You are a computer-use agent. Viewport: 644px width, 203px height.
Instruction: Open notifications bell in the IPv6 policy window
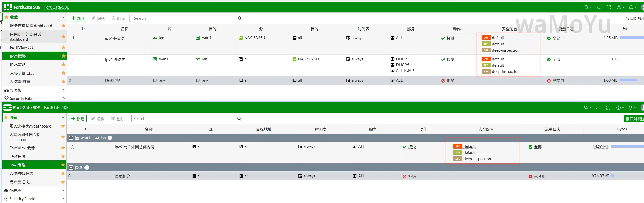pyautogui.click(x=632, y=108)
